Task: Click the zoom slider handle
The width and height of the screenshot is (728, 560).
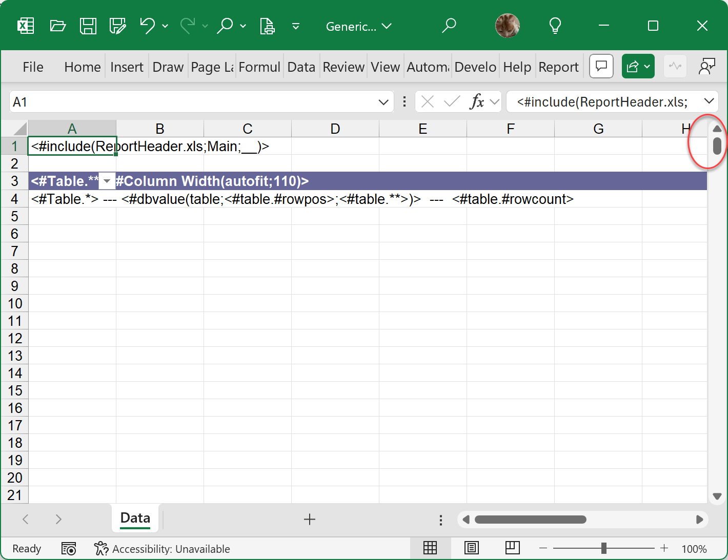Action: (604, 548)
